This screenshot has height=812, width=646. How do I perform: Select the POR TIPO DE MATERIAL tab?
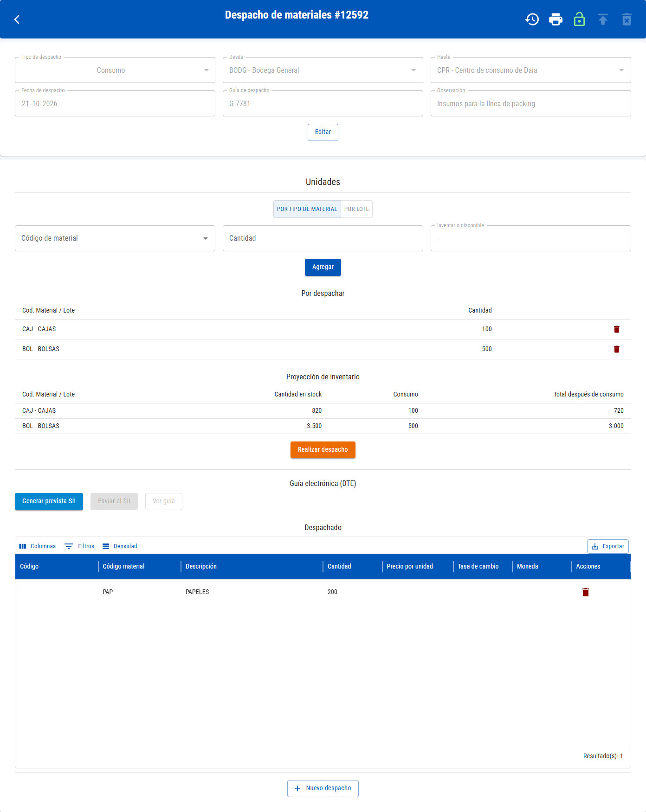[307, 209]
